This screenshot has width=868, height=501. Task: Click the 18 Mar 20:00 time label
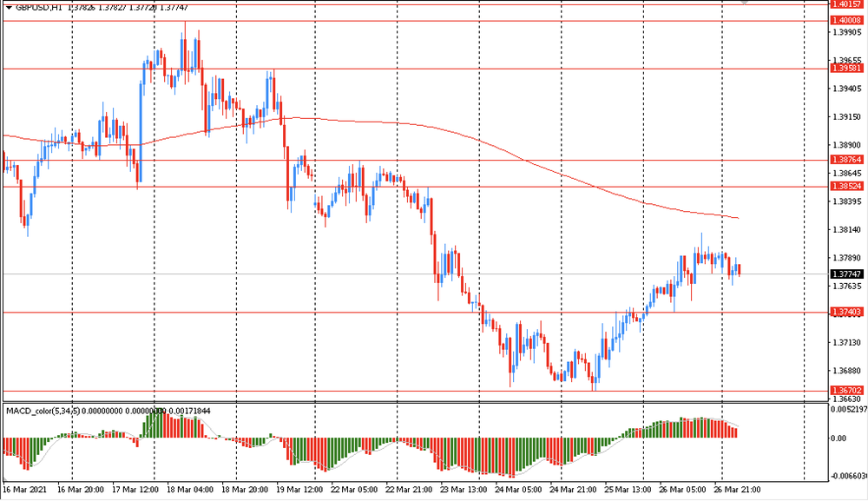click(245, 490)
